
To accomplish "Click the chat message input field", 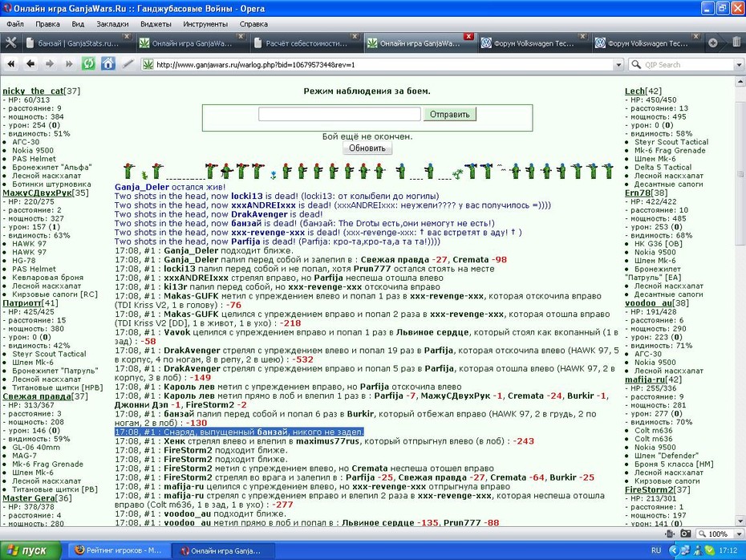I will [339, 114].
